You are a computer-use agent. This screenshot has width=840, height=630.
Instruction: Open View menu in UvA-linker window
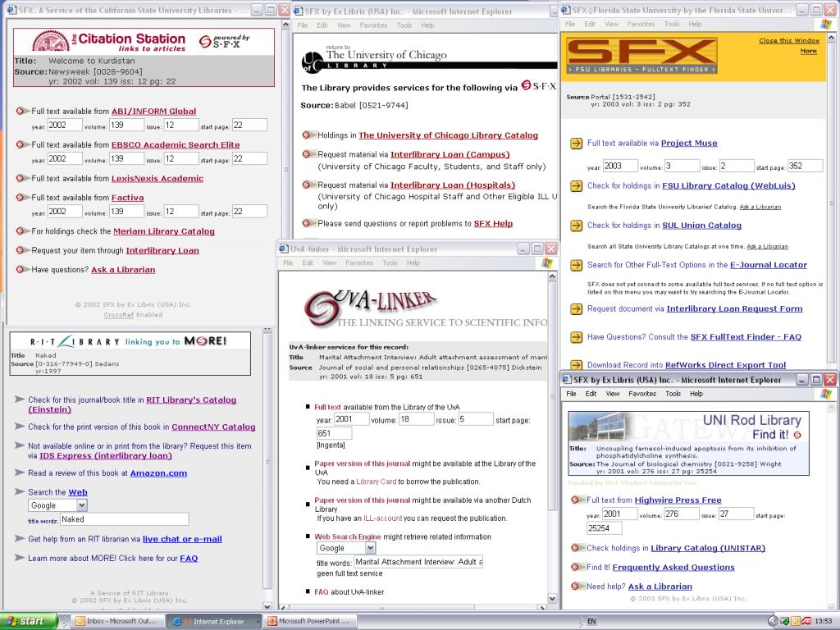click(x=330, y=263)
